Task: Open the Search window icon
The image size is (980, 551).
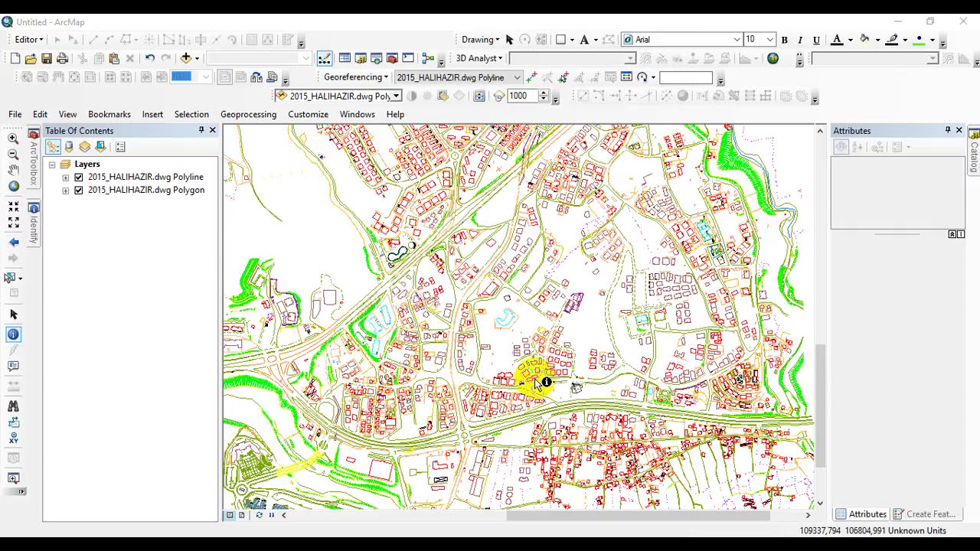Action: 376,58
